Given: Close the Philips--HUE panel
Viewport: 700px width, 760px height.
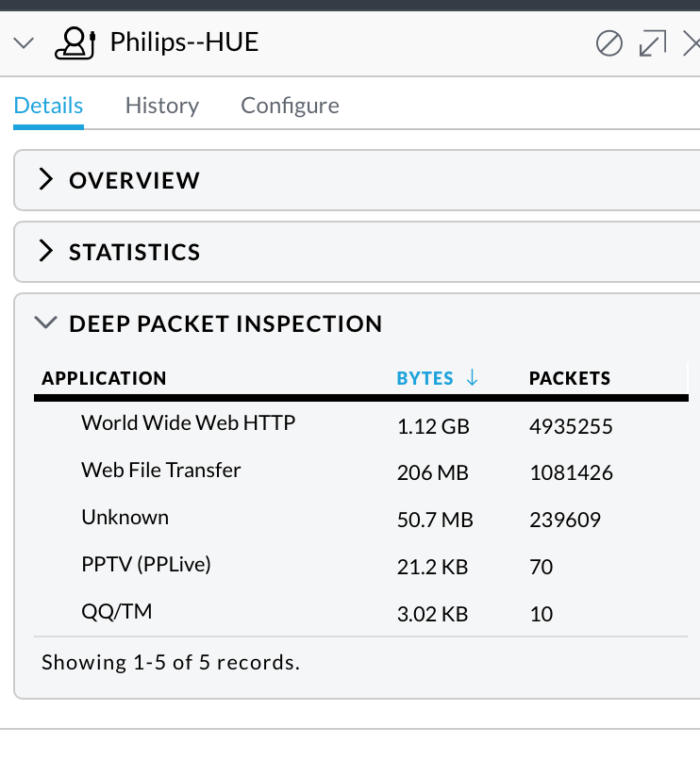Looking at the screenshot, I should [692, 43].
